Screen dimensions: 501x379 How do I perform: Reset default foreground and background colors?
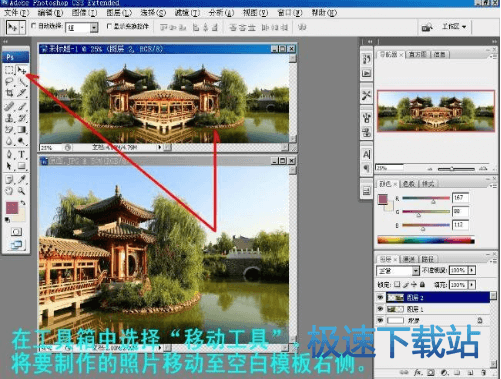point(7,220)
